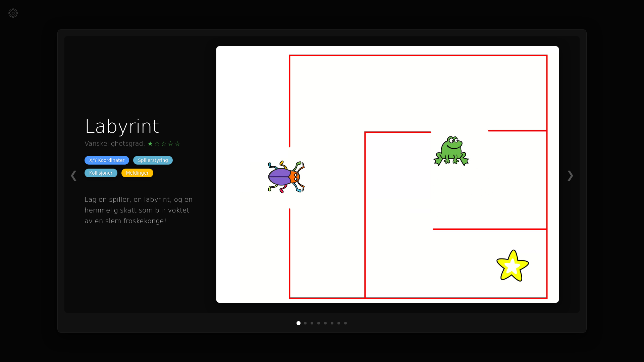Click the yellow star treasure sprite
The image size is (644, 362).
pos(513,265)
